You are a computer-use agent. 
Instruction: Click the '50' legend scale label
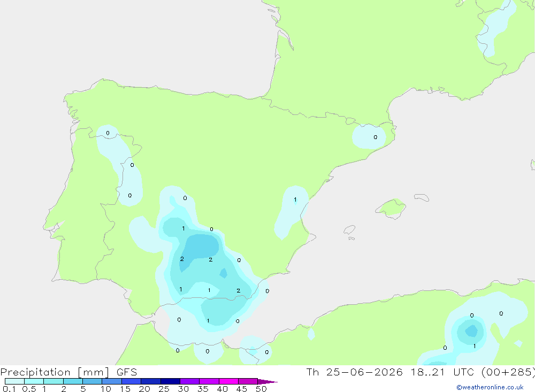pos(261,389)
